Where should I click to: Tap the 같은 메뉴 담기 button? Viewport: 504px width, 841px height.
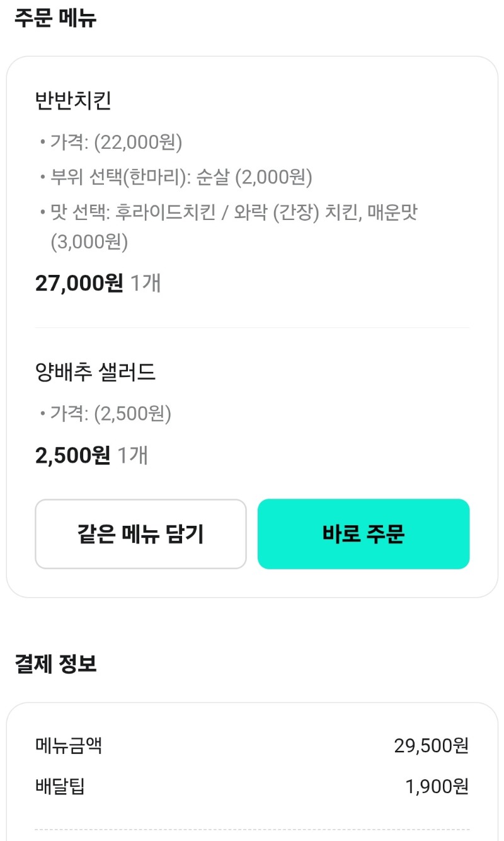(140, 534)
